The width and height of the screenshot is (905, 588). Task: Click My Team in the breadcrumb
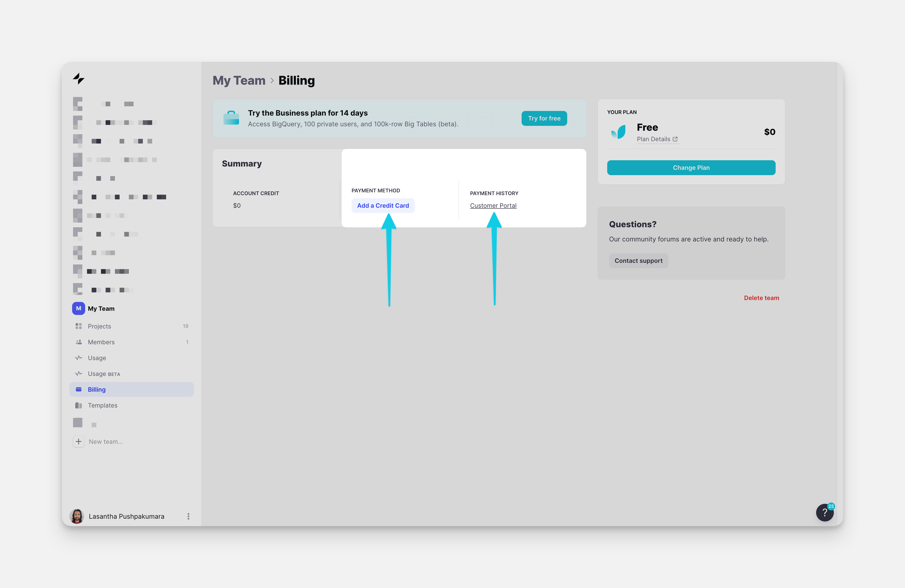[x=239, y=80]
